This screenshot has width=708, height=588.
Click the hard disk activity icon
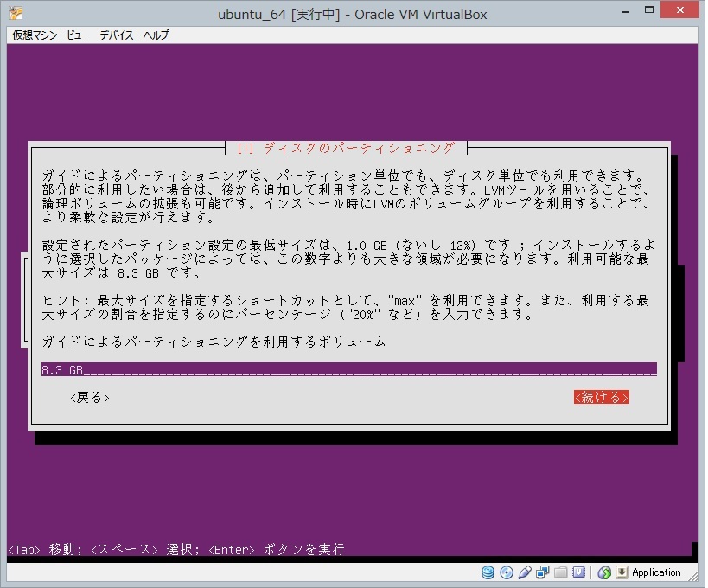point(488,572)
